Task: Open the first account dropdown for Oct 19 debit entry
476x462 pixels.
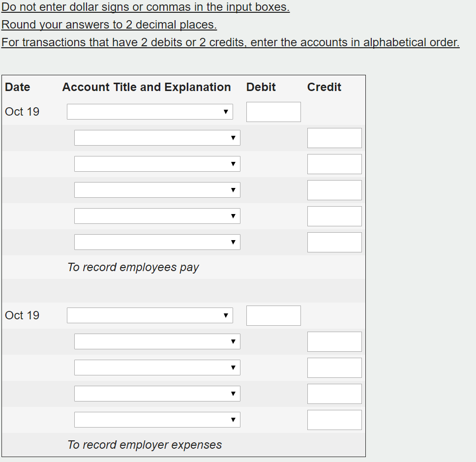Action: pos(149,111)
